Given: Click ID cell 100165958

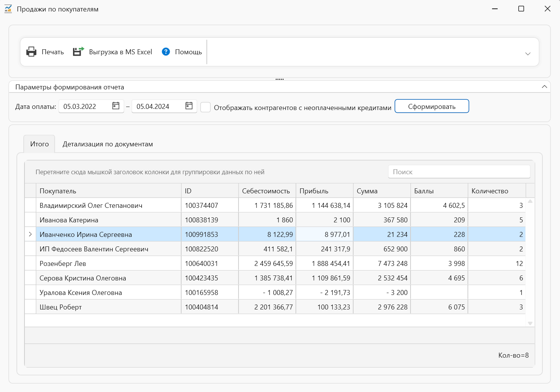Looking at the screenshot, I should [x=210, y=292].
